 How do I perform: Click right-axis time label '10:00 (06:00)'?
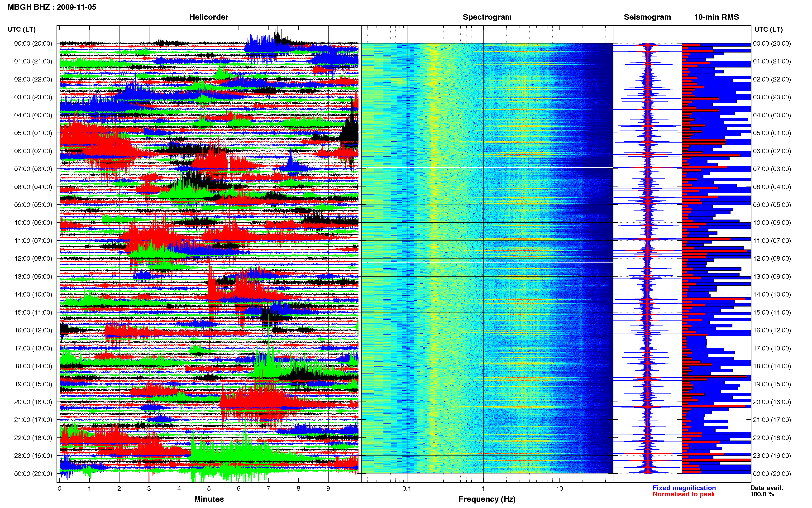772,223
